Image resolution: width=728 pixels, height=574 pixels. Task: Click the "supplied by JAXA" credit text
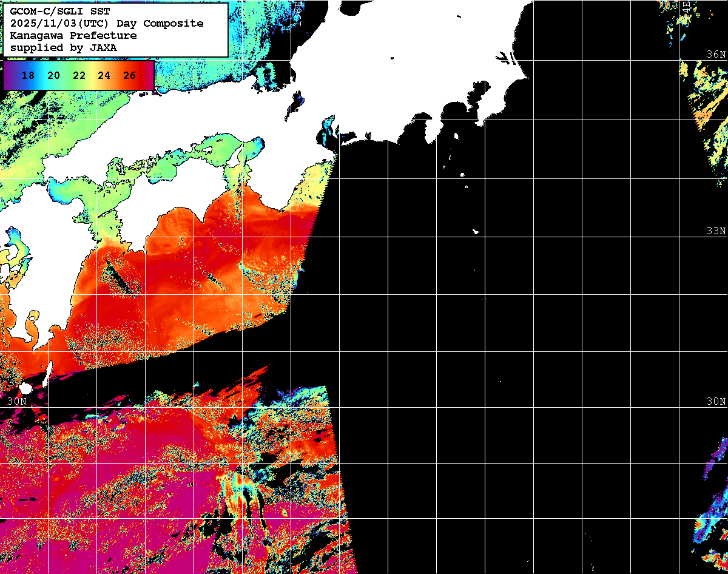point(64,47)
